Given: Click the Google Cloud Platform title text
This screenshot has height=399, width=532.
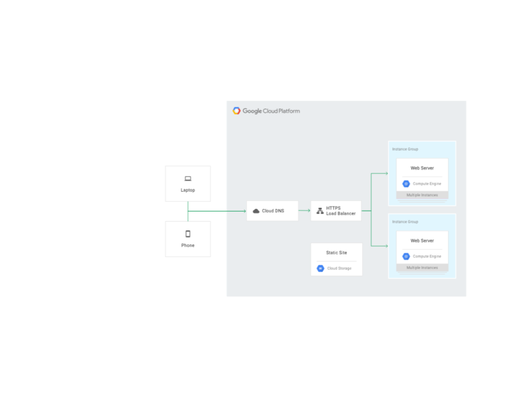Looking at the screenshot, I should tap(271, 111).
